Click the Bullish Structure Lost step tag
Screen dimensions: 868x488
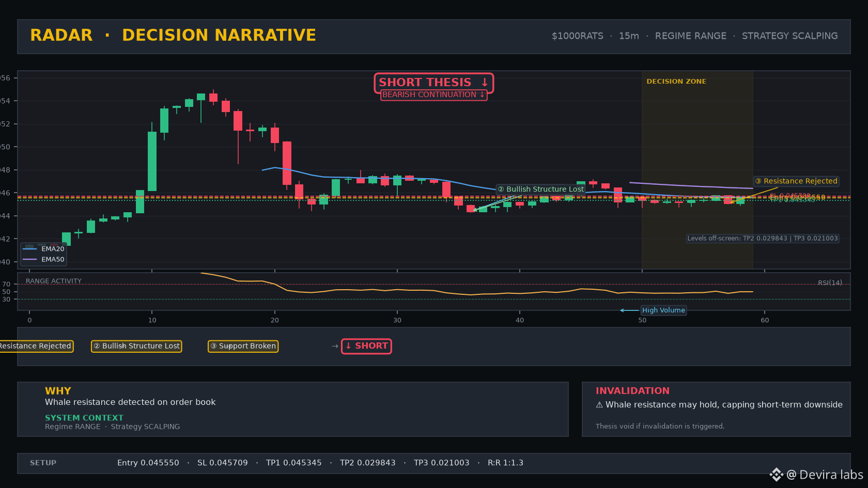click(136, 346)
